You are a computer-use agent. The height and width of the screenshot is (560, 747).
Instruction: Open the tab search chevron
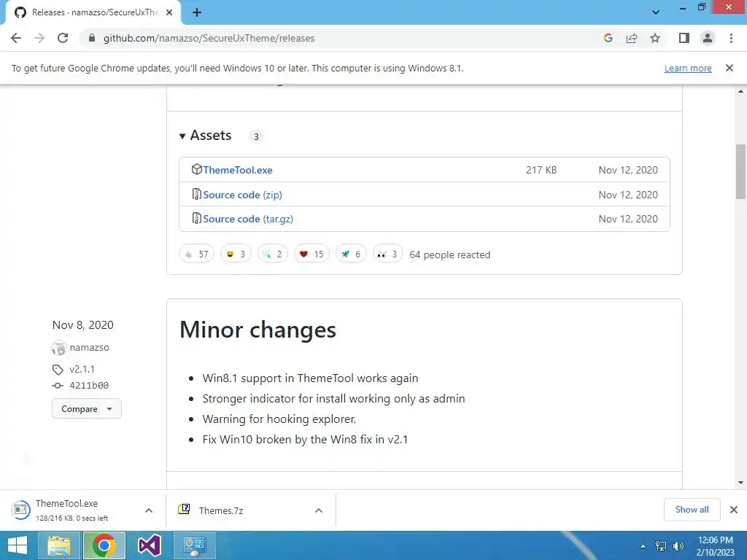pos(656,12)
